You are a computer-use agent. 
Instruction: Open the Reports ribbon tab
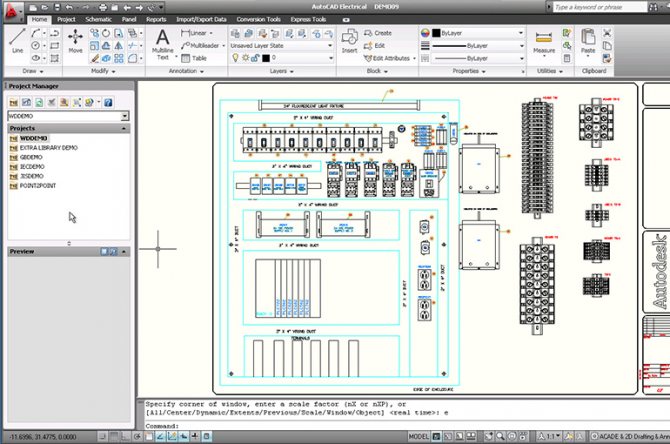tap(156, 19)
